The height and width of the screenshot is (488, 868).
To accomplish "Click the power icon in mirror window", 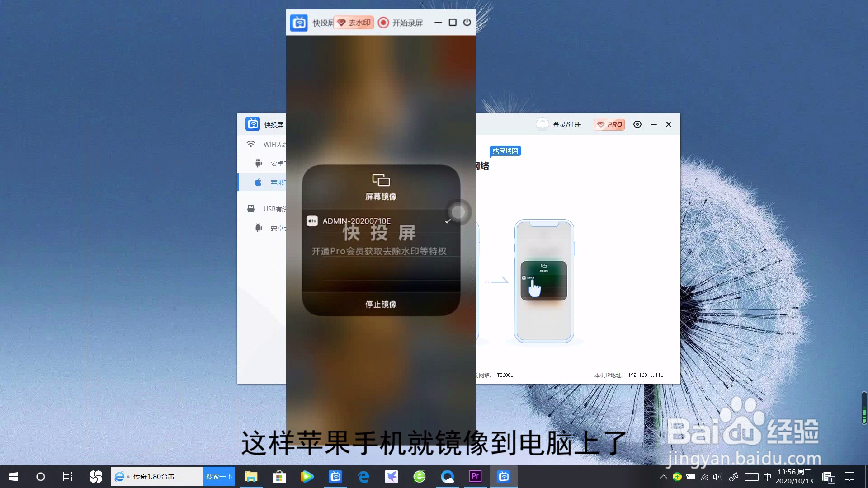I will coord(467,22).
